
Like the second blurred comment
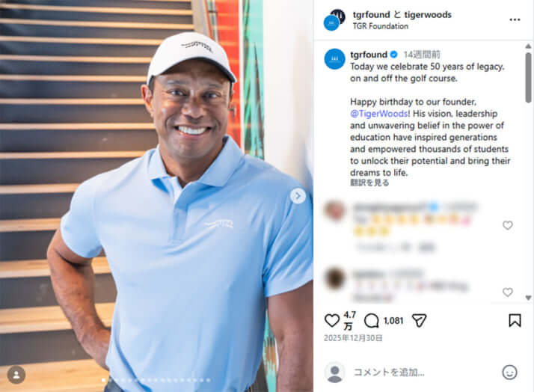(x=507, y=292)
